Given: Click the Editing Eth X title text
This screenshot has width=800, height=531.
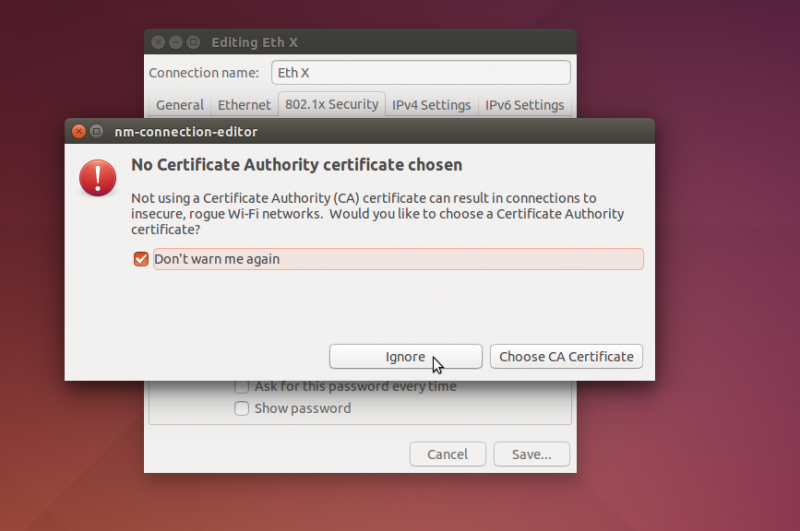Looking at the screenshot, I should tap(254, 42).
